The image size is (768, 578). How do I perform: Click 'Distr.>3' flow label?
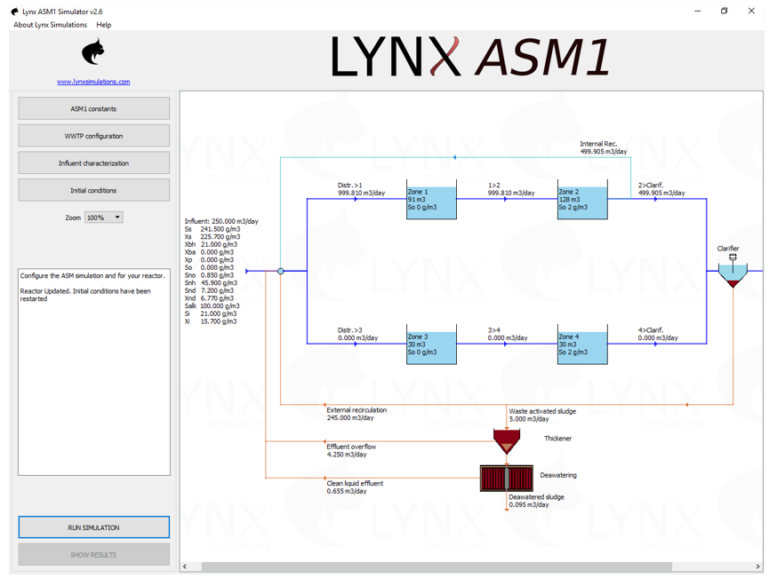358,334
